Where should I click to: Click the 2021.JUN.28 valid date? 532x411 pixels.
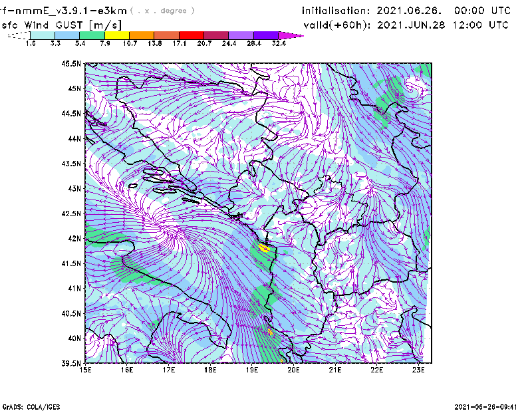[x=411, y=25]
